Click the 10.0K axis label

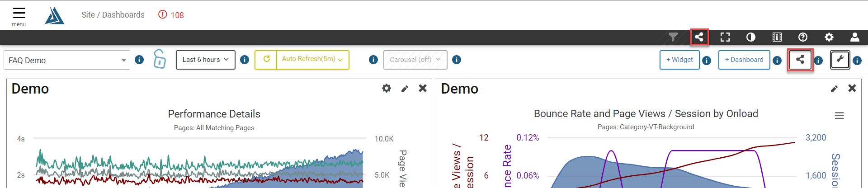click(384, 139)
